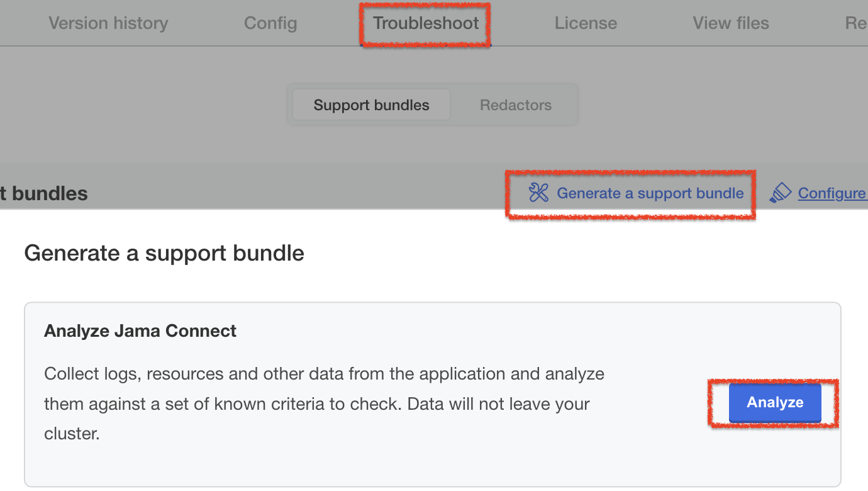This screenshot has width=868, height=491.
Task: Switch to the Support bundles segment
Action: click(371, 105)
